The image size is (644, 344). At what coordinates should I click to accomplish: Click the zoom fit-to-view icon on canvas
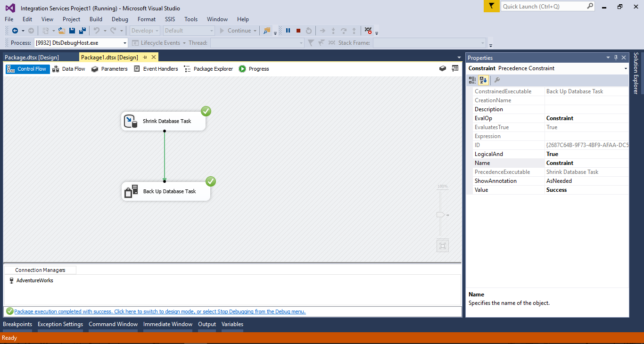coord(442,246)
